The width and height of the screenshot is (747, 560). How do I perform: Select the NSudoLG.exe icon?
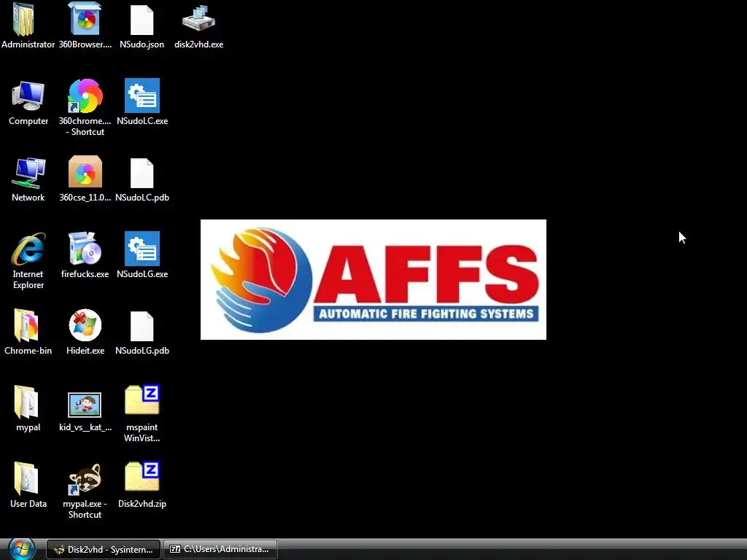(x=142, y=249)
